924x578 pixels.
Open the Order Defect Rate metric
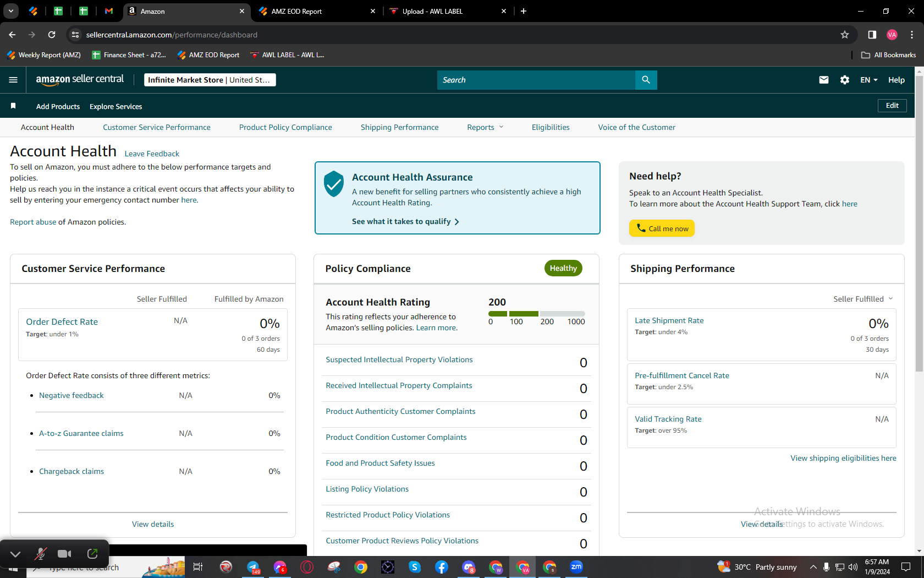(62, 321)
